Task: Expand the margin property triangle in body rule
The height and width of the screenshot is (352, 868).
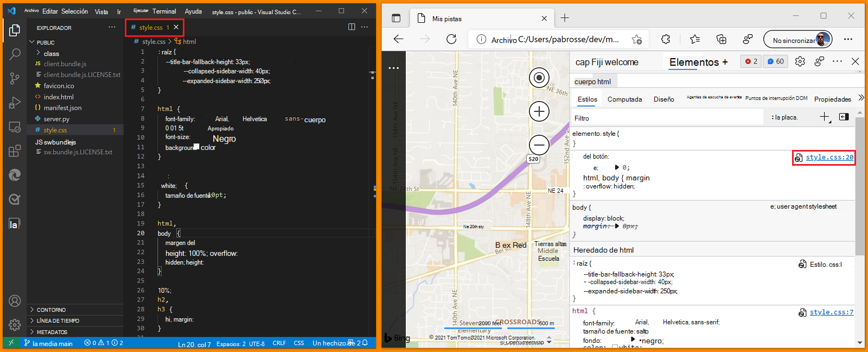Action: pos(617,226)
